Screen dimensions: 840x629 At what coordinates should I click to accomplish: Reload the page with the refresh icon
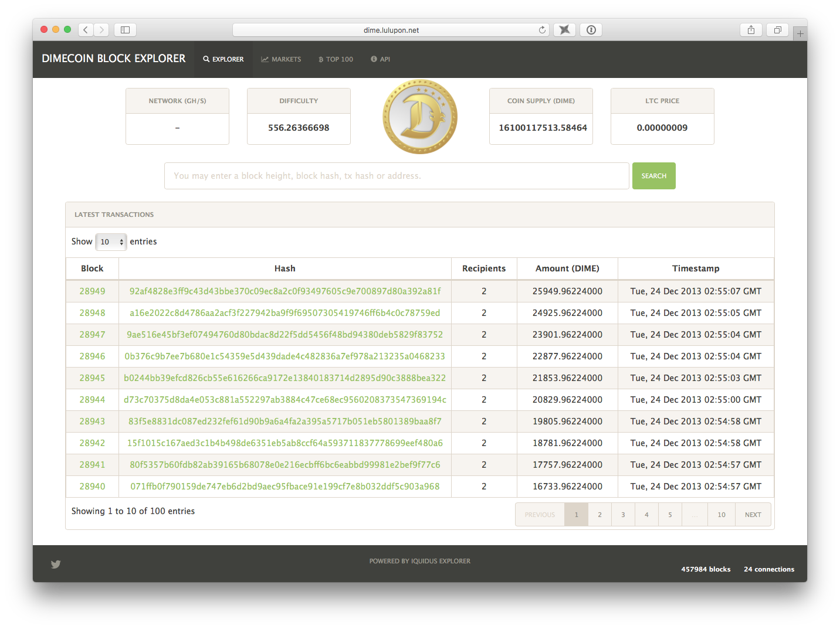click(542, 30)
